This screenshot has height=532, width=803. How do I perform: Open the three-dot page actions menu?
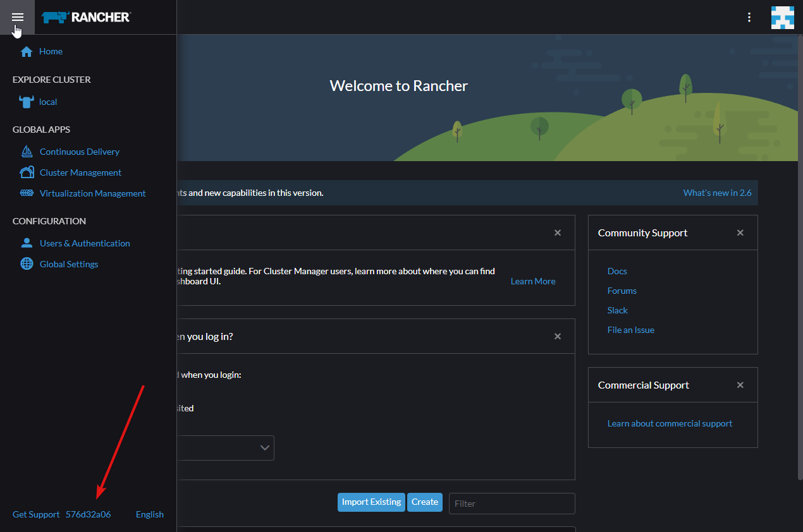(x=749, y=18)
